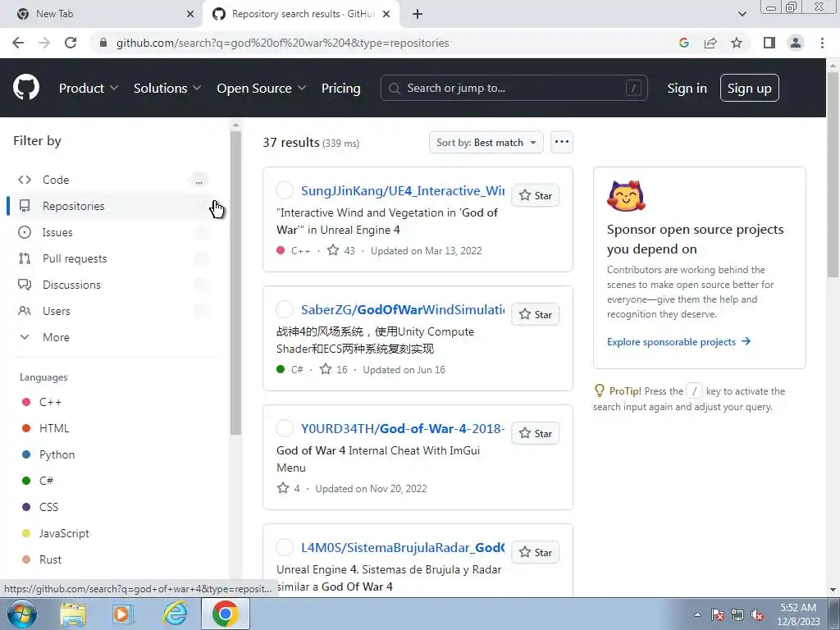
Task: Click the Code filter icon
Action: tap(25, 180)
